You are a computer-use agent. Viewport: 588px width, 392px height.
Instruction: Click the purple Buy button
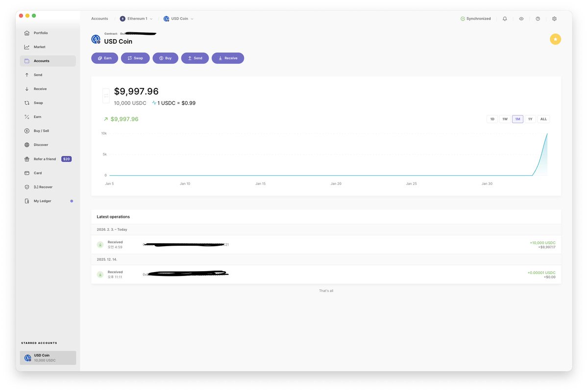[x=166, y=58]
